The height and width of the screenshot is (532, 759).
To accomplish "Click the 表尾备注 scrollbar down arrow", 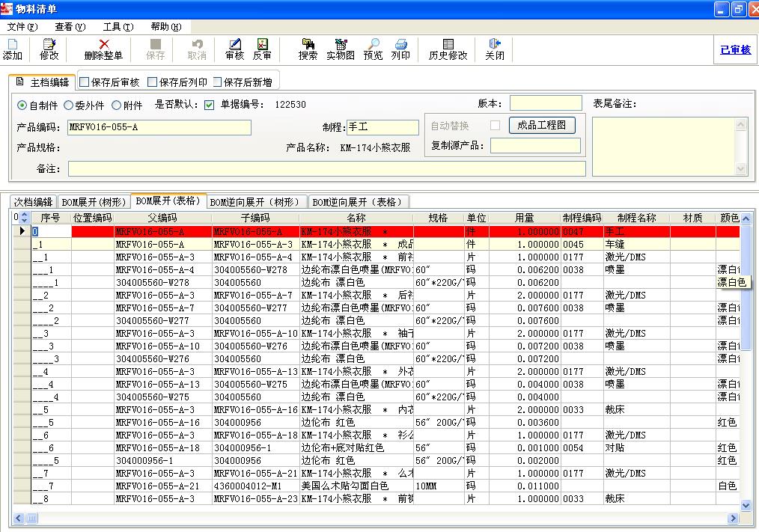I will 740,168.
